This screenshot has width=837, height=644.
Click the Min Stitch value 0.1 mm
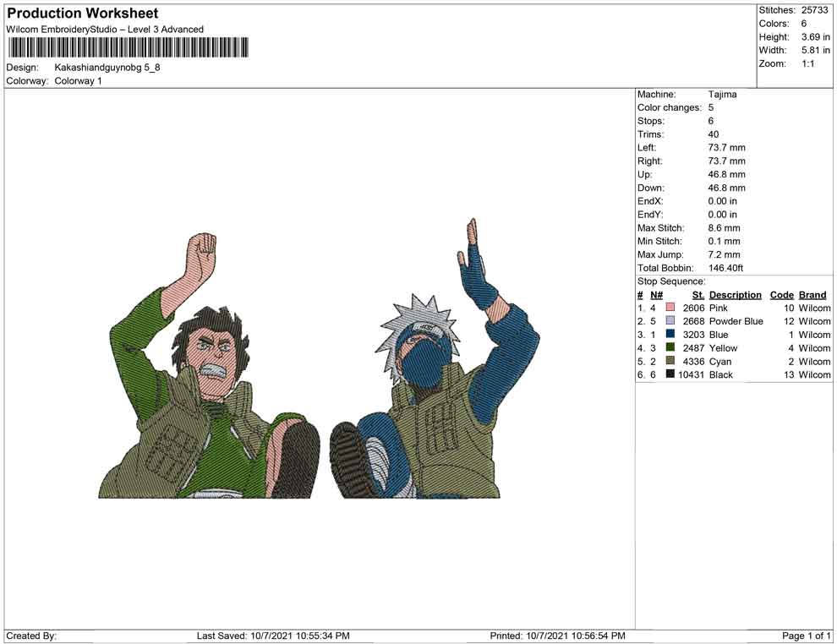[724, 241]
